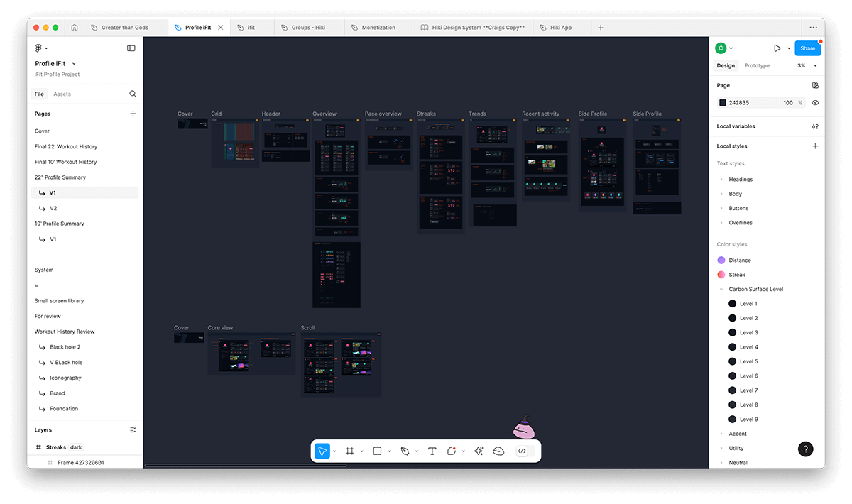
Task: Select the Pen tool
Action: tap(405, 451)
